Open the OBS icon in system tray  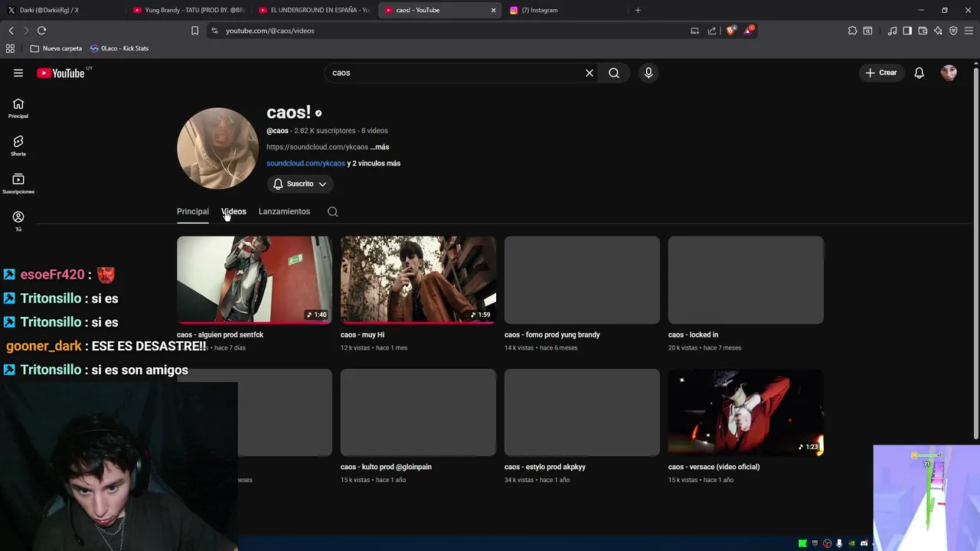click(827, 543)
